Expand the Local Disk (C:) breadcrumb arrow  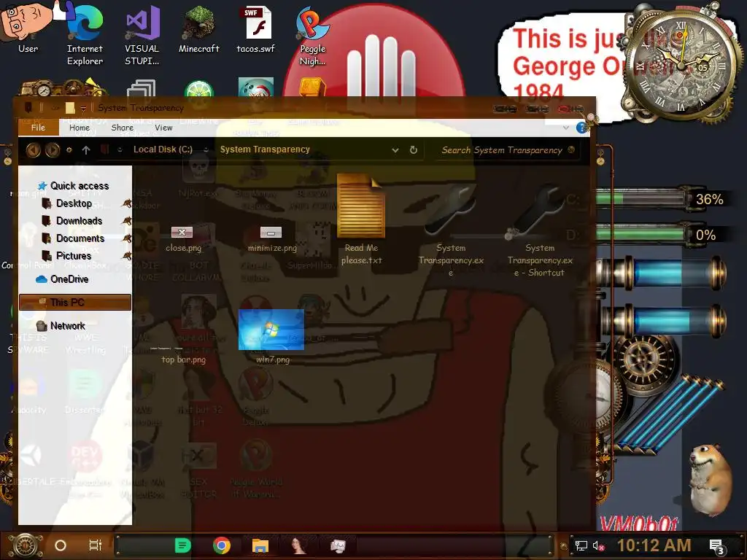[206, 150]
